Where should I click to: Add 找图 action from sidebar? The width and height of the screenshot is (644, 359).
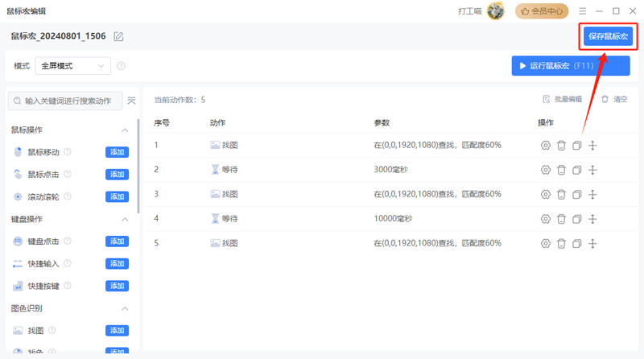point(117,330)
